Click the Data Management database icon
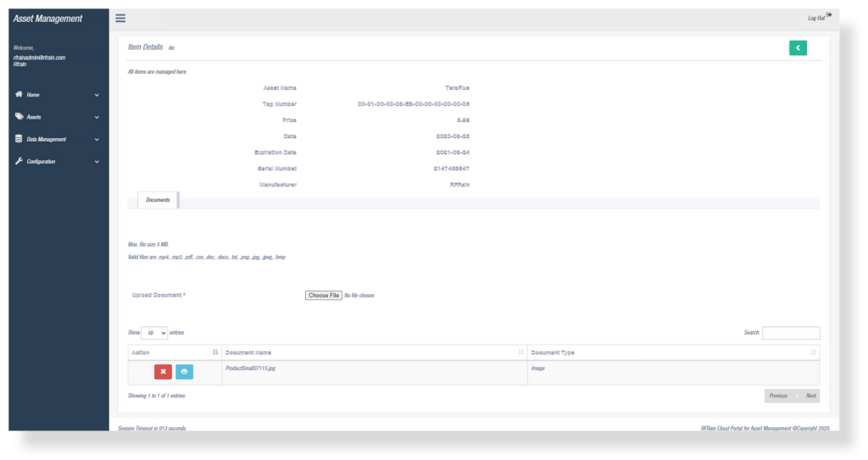 (19, 139)
